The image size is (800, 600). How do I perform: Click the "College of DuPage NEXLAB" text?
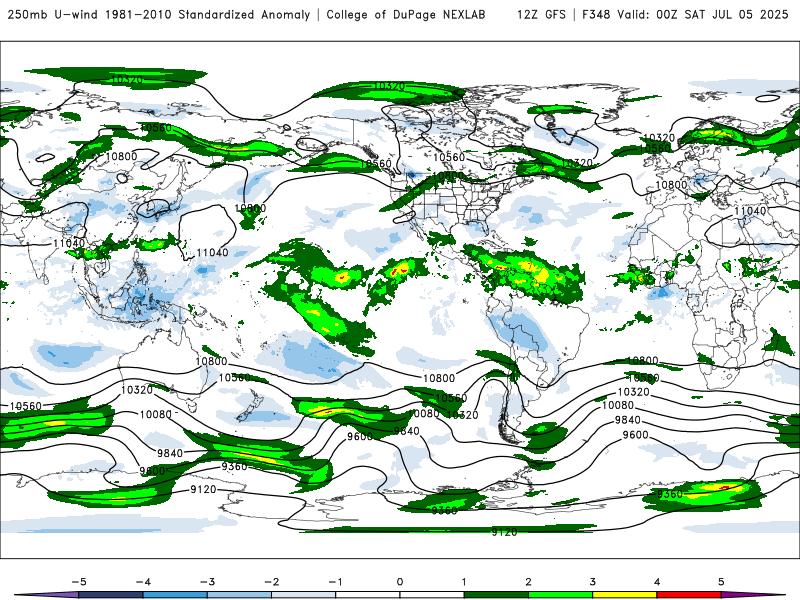pyautogui.click(x=406, y=14)
